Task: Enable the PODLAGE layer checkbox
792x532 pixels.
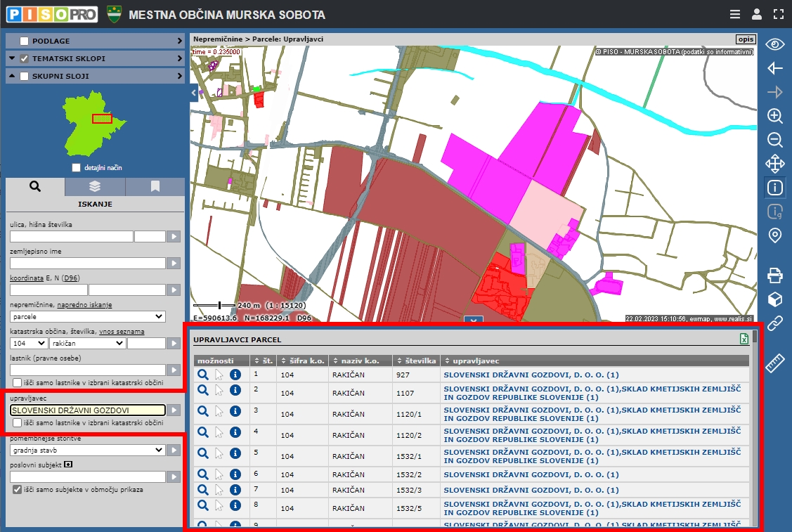Action: point(25,41)
